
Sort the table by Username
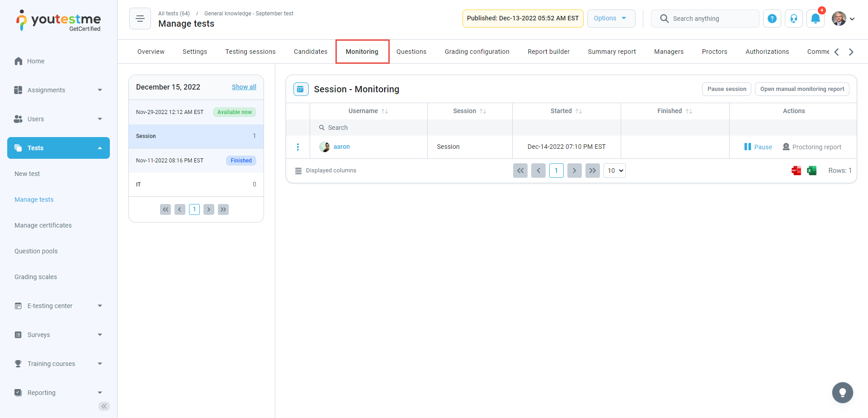pos(385,111)
